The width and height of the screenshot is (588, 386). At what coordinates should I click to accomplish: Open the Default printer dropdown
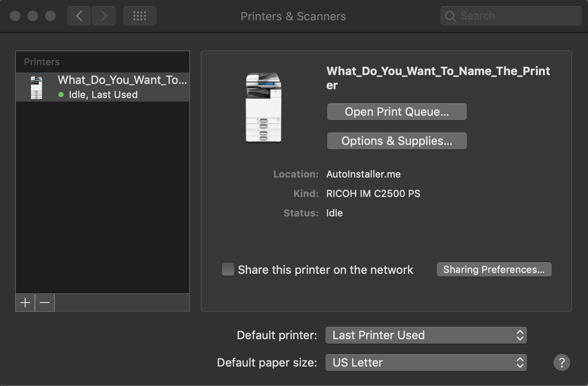[426, 335]
